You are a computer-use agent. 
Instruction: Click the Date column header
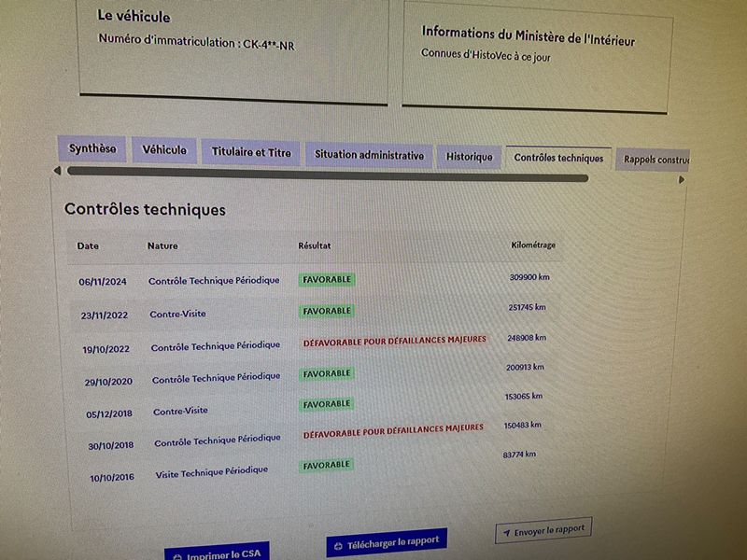(x=88, y=246)
